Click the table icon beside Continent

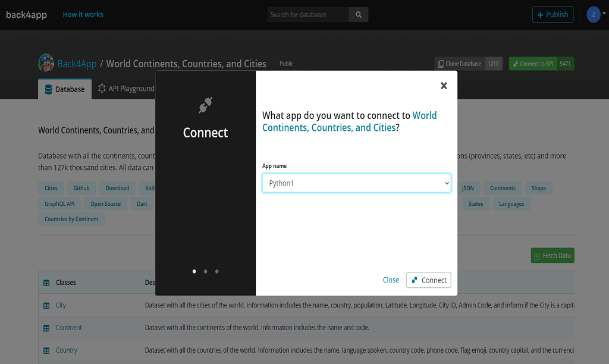(46, 328)
